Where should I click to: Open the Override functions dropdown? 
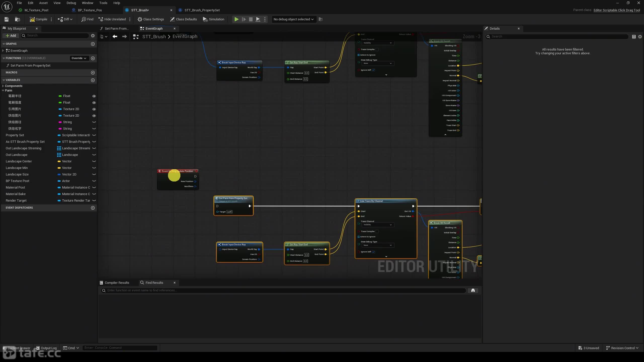pos(79,58)
